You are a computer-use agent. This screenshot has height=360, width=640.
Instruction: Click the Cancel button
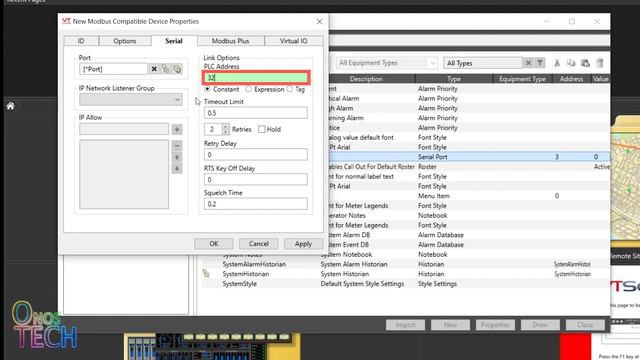point(259,244)
